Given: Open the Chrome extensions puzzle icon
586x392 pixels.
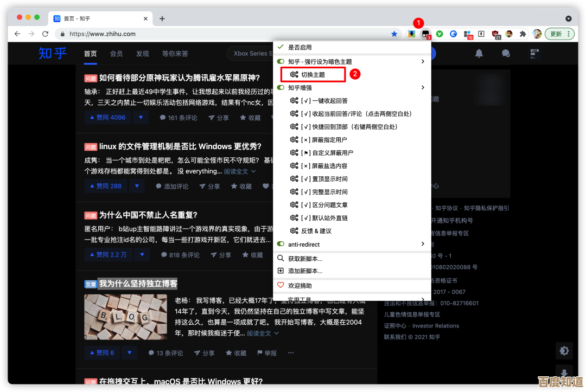Looking at the screenshot, I should point(523,34).
